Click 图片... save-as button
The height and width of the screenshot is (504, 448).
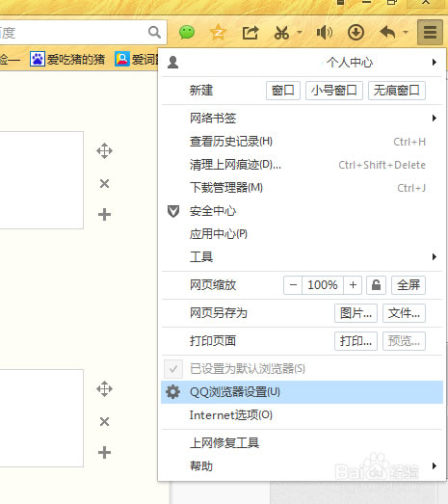click(x=356, y=313)
